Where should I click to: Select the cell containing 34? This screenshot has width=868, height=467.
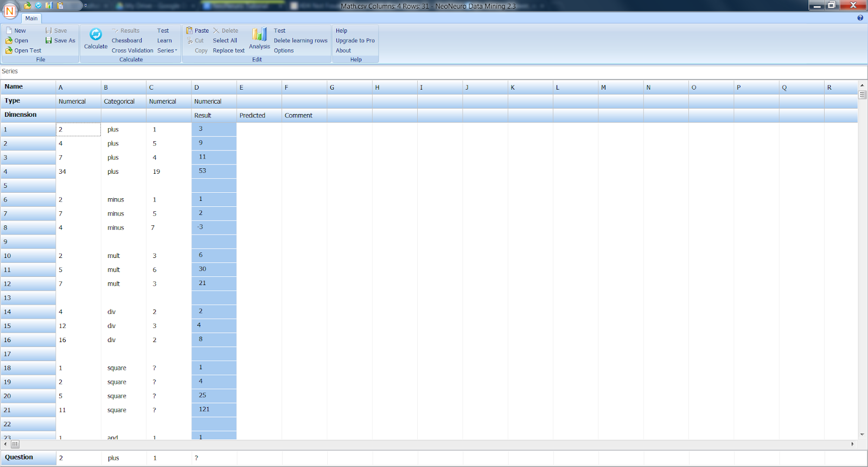click(78, 172)
